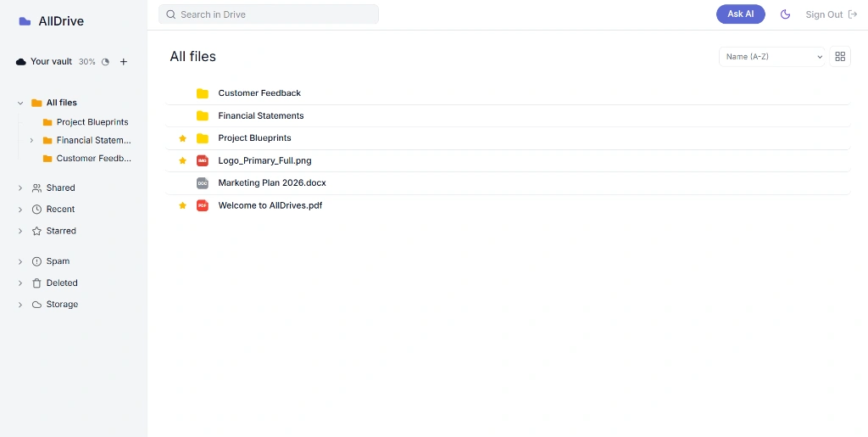Select Financial Statem... in sidebar tree
Image resolution: width=868 pixels, height=437 pixels.
pyautogui.click(x=94, y=140)
